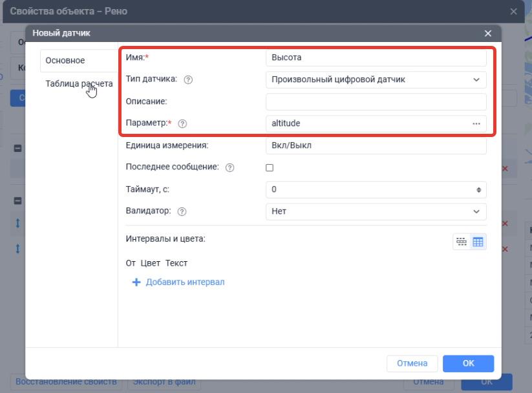This screenshot has height=393, width=532.
Task: Switch intervals to table view icon
Action: click(x=478, y=242)
